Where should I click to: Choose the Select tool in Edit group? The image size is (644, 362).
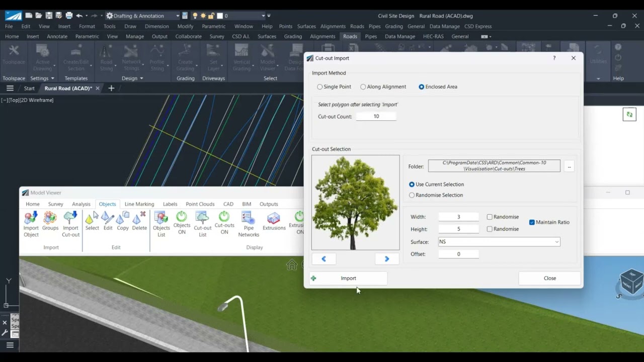pyautogui.click(x=92, y=221)
